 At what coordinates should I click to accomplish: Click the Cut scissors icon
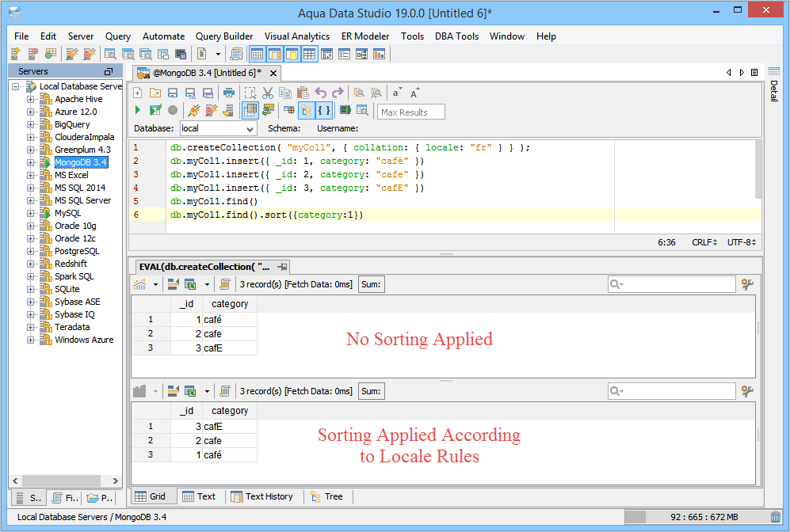[x=268, y=93]
